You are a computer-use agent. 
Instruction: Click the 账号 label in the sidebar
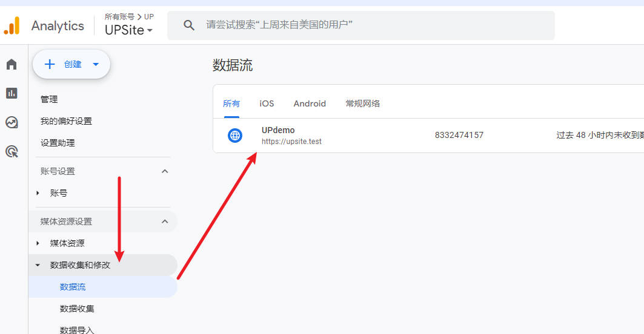pos(58,193)
